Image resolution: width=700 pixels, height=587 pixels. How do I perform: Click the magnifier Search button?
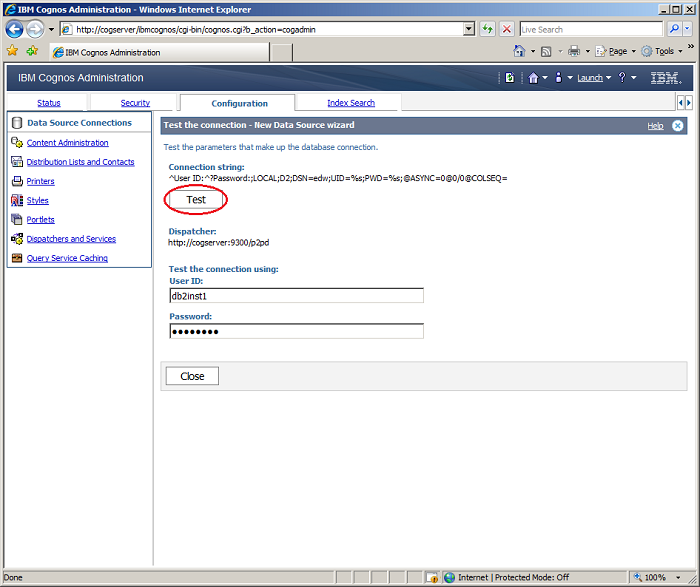674,29
